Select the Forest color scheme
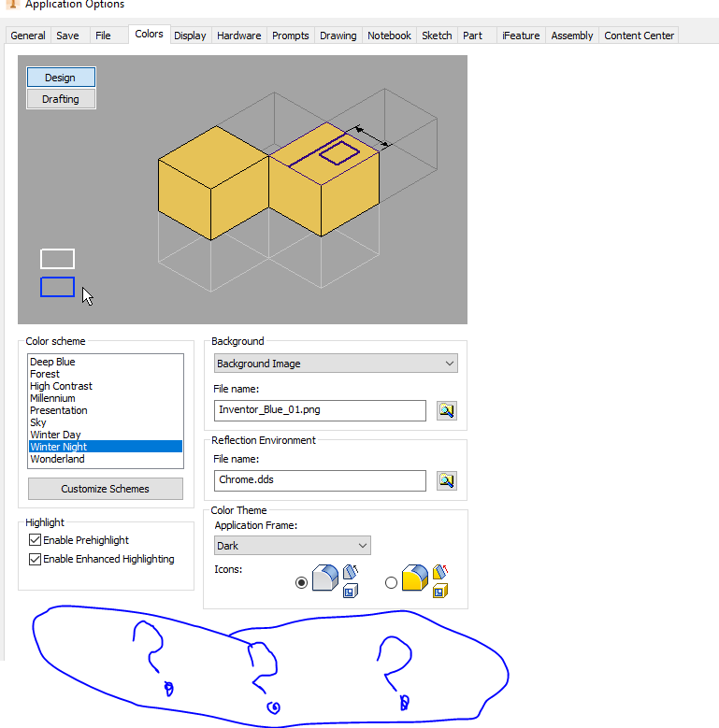The height and width of the screenshot is (728, 719). pyautogui.click(x=106, y=374)
